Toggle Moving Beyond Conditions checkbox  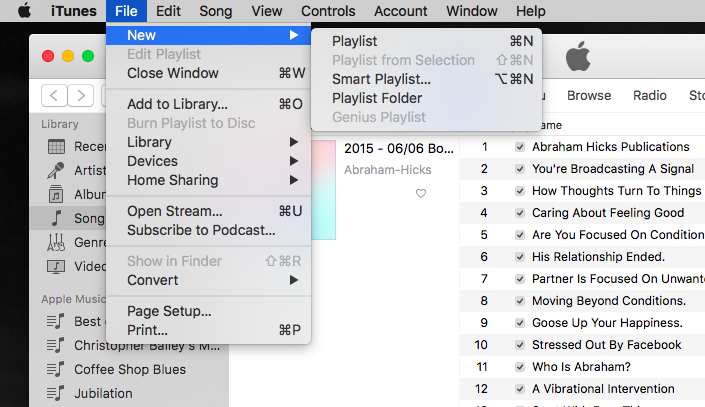[520, 301]
